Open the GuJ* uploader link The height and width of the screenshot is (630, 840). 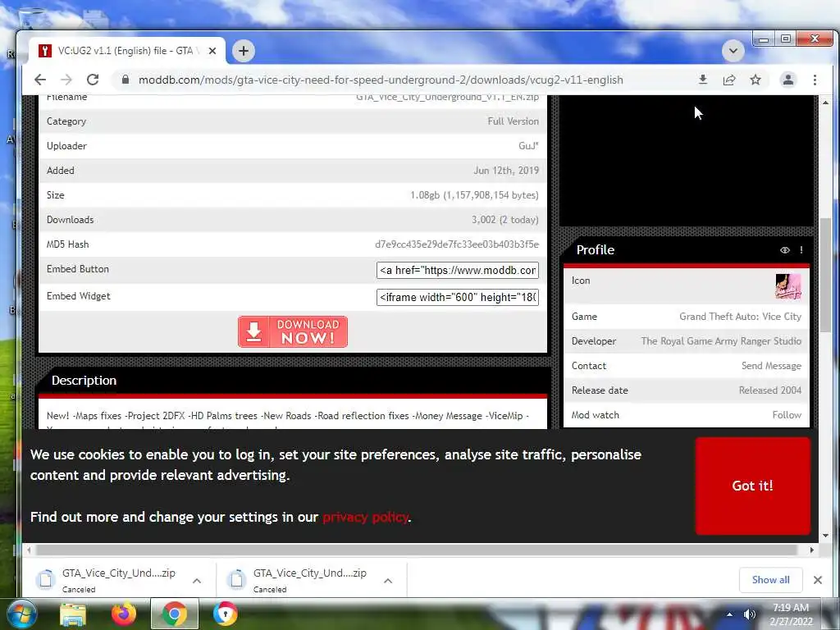[x=528, y=146]
